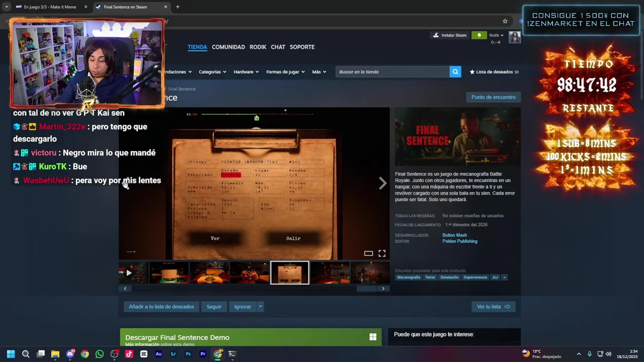Open the RODIK profile menu

258,47
